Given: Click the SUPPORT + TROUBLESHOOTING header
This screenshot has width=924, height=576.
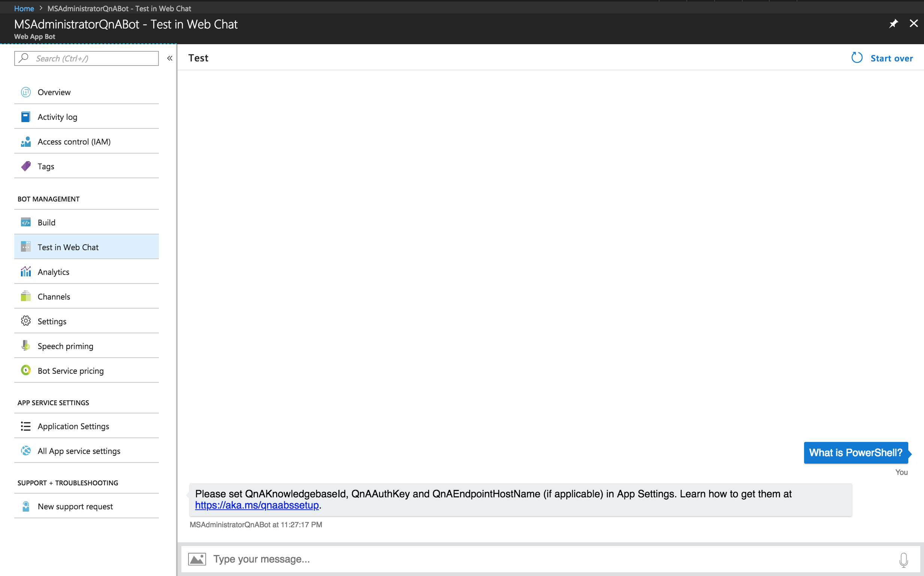Looking at the screenshot, I should (x=68, y=483).
